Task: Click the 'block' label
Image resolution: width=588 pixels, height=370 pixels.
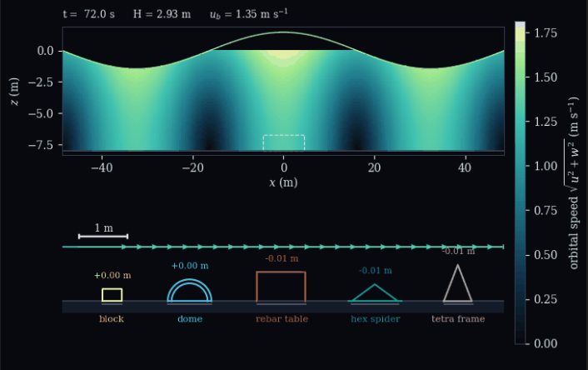Action: (x=112, y=319)
